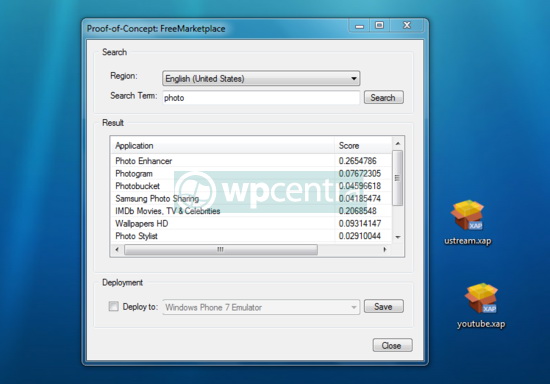The width and height of the screenshot is (550, 384).
Task: Minimize the FreeMarketplace window
Action: [359, 26]
